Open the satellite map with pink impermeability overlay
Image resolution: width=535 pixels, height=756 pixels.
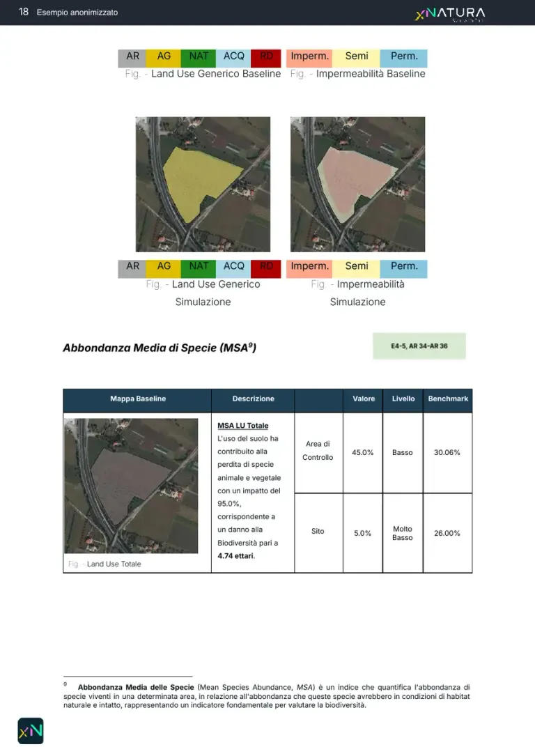357,184
